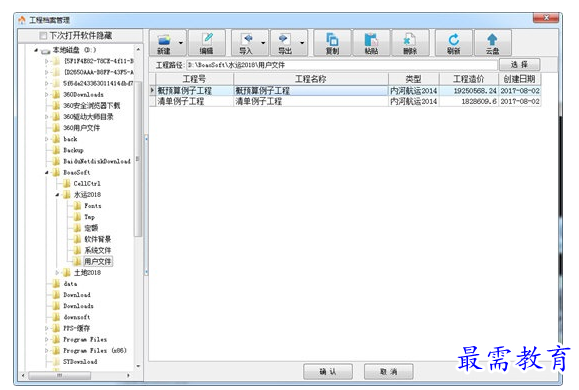Click the 确认 button
579x390 pixels.
328,372
